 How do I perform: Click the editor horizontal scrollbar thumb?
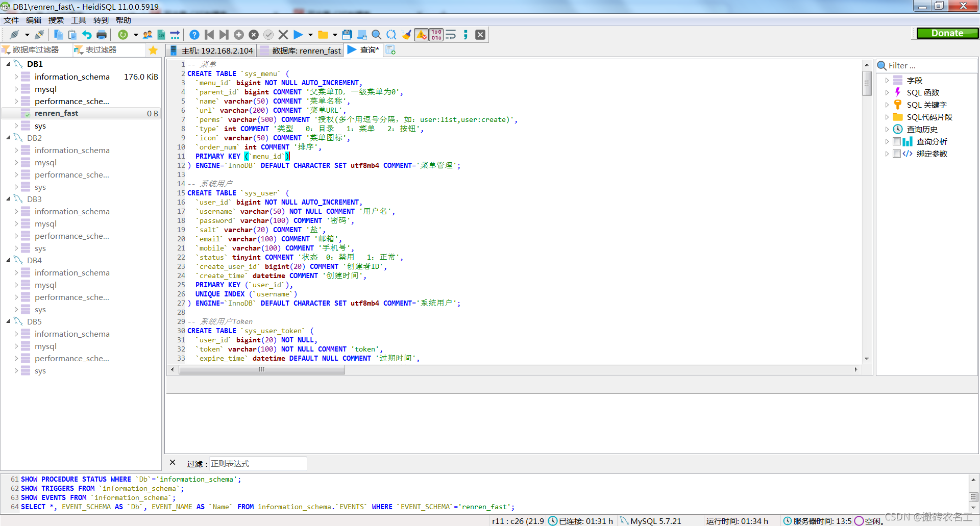262,369
